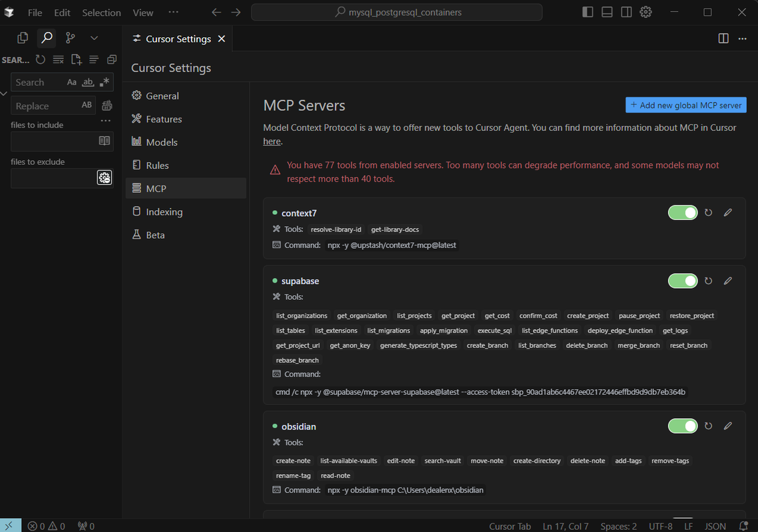Screen dimensions: 758x532
Task: Open Indexing settings section
Action: pyautogui.click(x=186, y=211)
